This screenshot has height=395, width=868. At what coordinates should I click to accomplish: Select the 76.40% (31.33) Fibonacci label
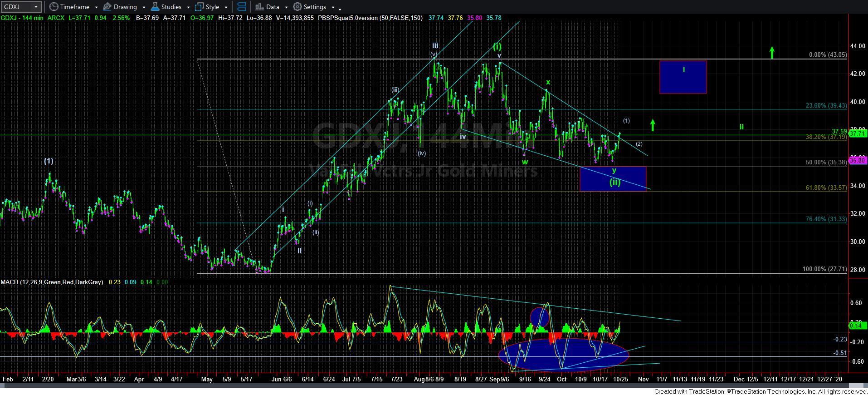(x=826, y=219)
